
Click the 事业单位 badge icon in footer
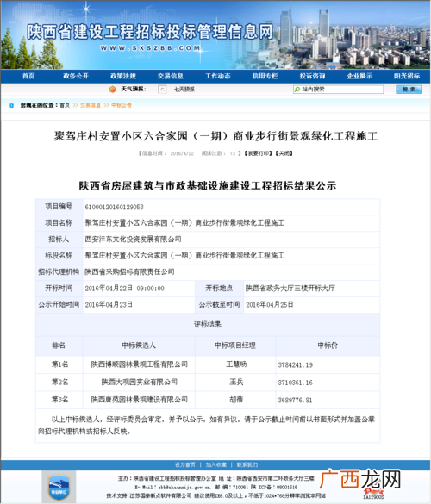click(x=59, y=487)
